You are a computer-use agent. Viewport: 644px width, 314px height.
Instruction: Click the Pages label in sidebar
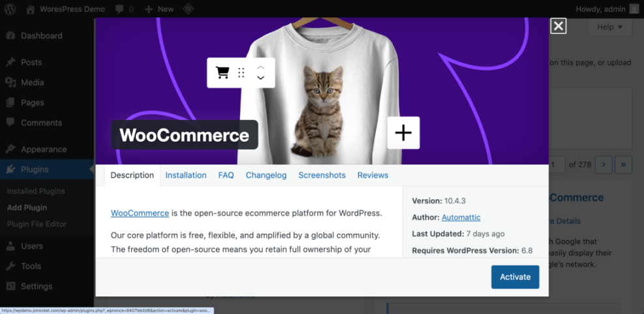(33, 102)
